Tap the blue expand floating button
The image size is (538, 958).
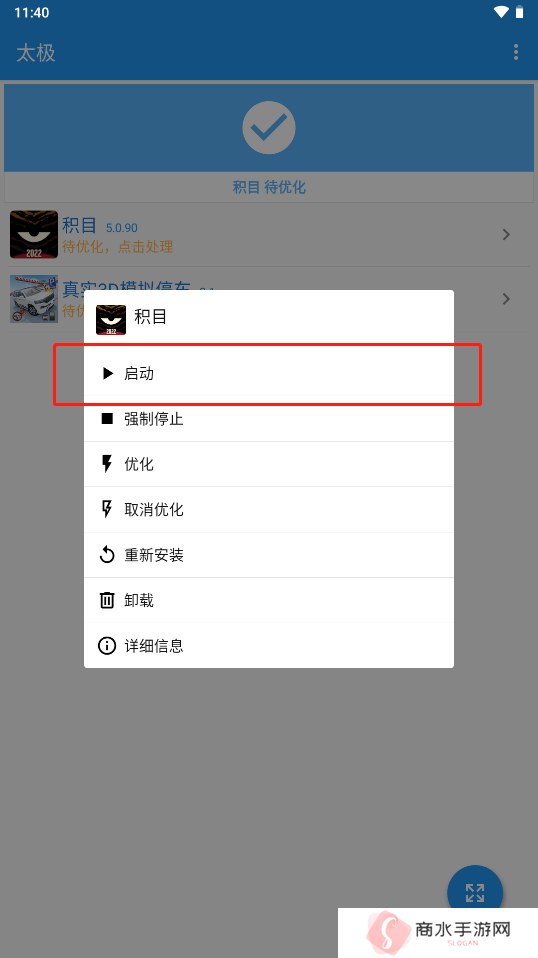click(475, 892)
